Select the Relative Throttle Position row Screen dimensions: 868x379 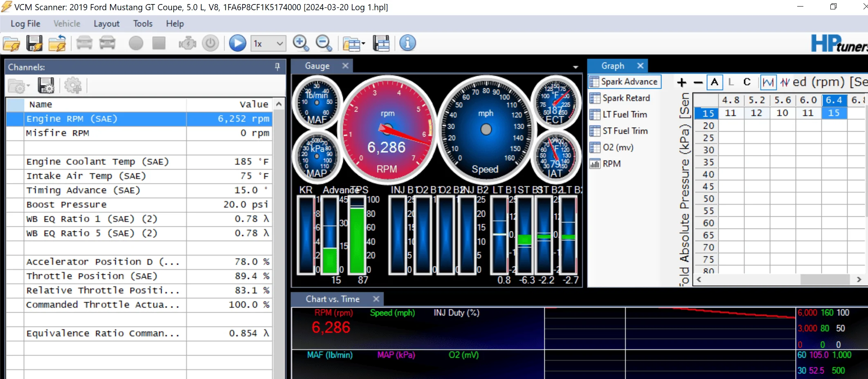pyautogui.click(x=139, y=290)
